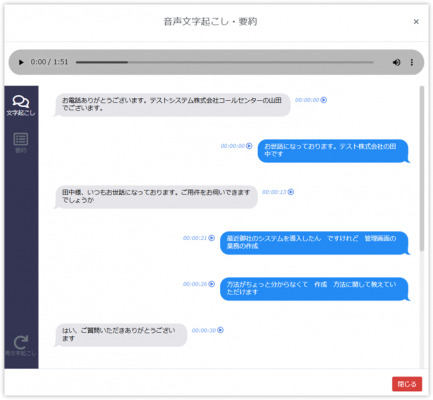Close dialog with top-right X
The height and width of the screenshot is (400, 433).
click(416, 22)
